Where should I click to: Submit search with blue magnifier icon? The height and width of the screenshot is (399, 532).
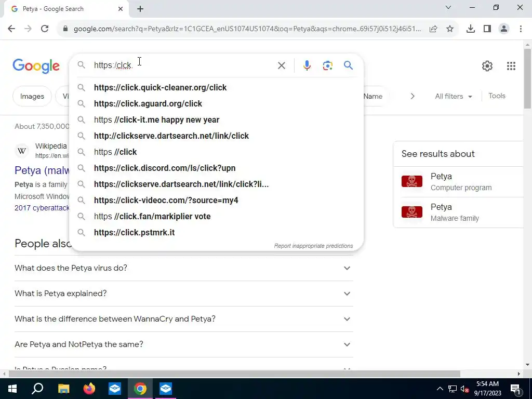pos(348,65)
